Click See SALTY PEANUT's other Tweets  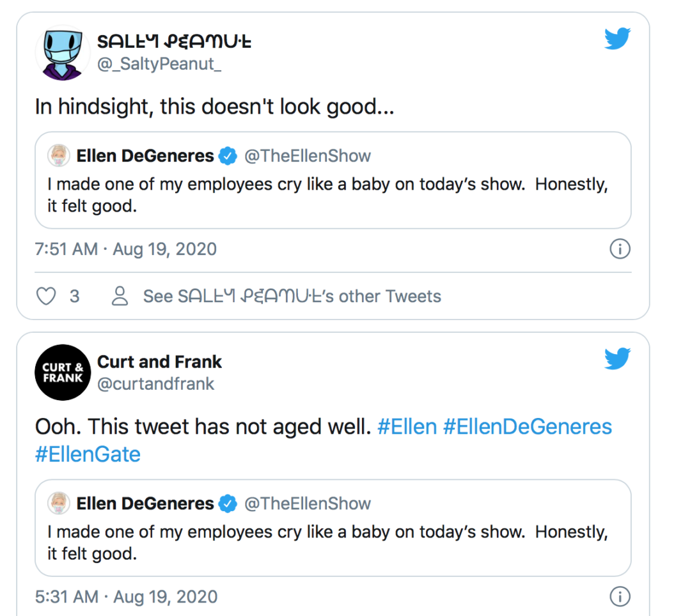[291, 296]
